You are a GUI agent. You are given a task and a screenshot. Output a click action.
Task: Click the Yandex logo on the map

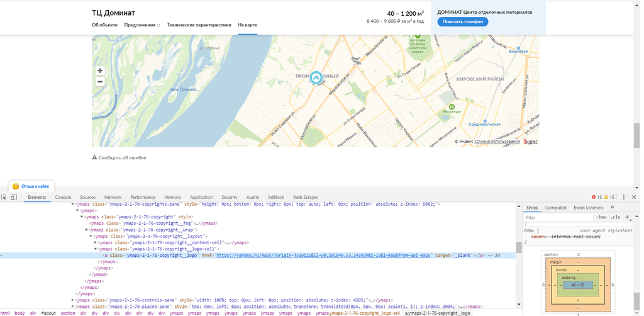pyautogui.click(x=531, y=142)
